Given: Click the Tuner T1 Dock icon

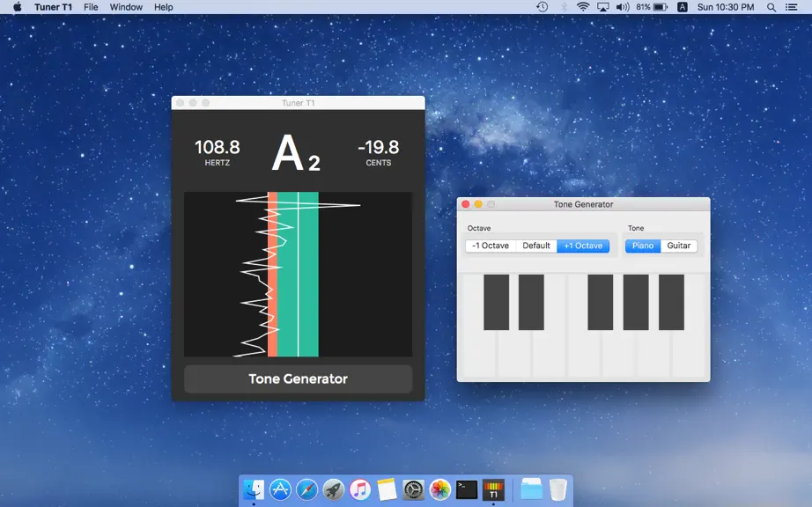Looking at the screenshot, I should click(493, 489).
